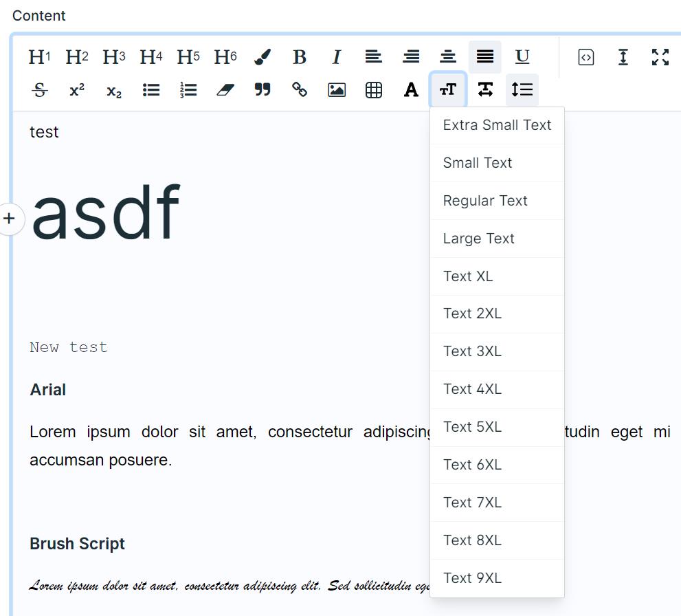Click the 'Arial' heading
This screenshot has width=681, height=616.
point(48,390)
